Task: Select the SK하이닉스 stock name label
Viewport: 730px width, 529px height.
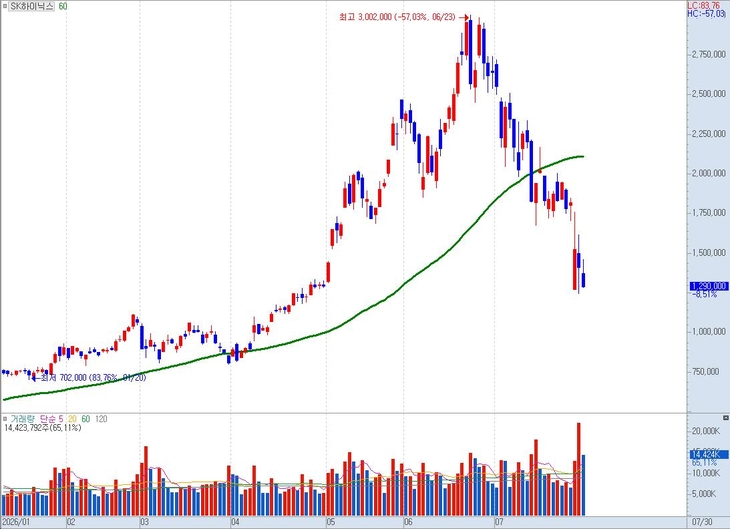Action: (32, 7)
